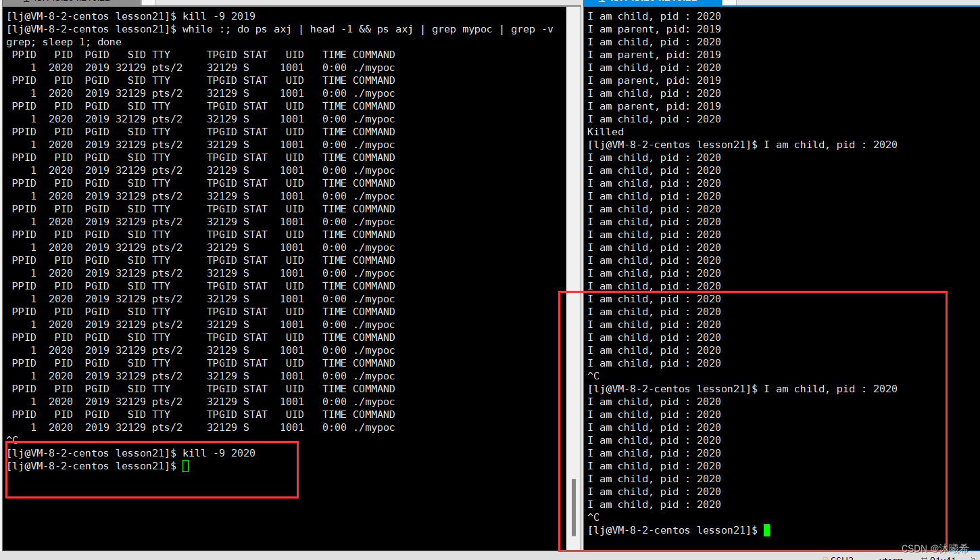The height and width of the screenshot is (560, 980).
Task: Click the prompt line directly below 'Killed'
Action: coord(742,145)
